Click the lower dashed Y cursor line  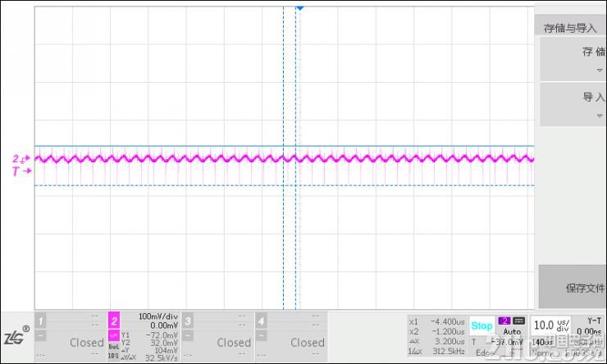click(284, 185)
